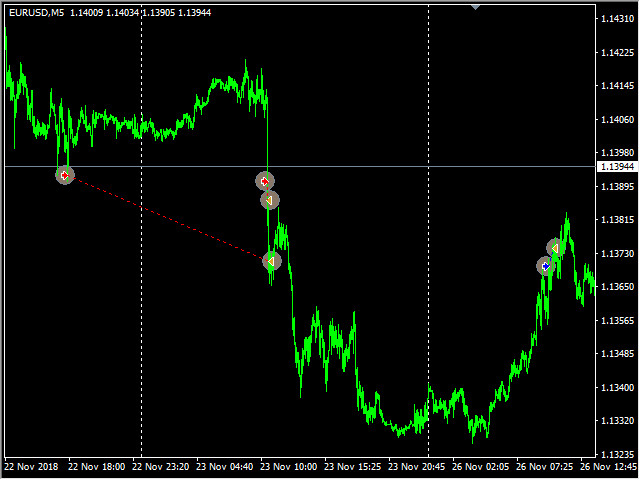Click the 1.13730 price scale label
Screen dimensions: 640x480
point(618,253)
